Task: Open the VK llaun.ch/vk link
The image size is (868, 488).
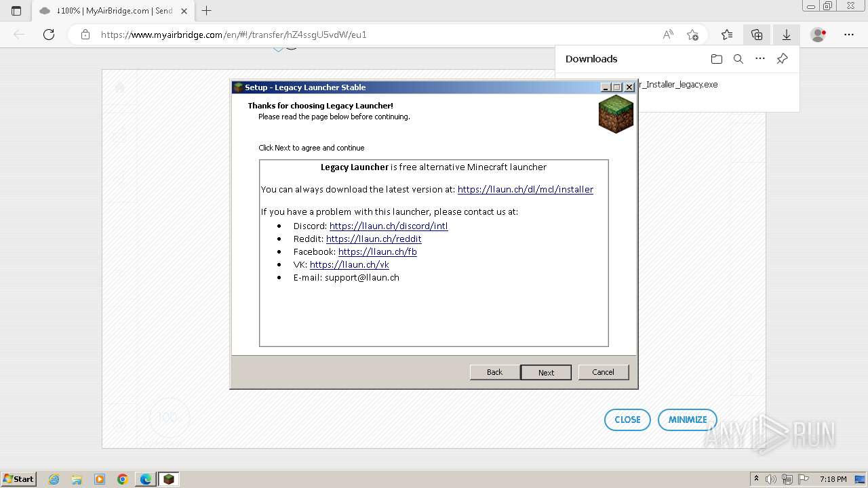Action: [349, 264]
